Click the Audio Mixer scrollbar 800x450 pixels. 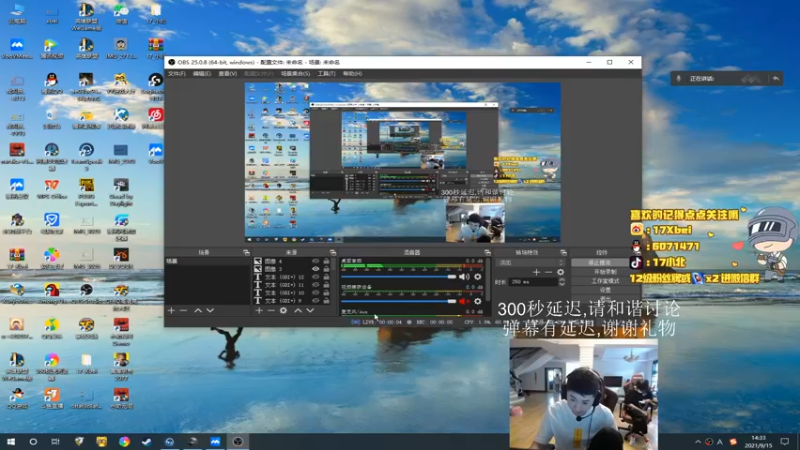(x=488, y=280)
